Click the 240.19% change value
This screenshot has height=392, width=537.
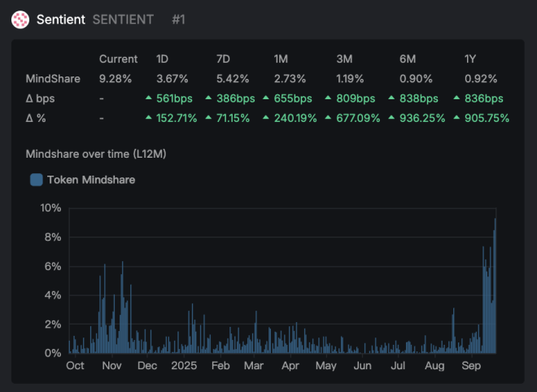(x=295, y=118)
